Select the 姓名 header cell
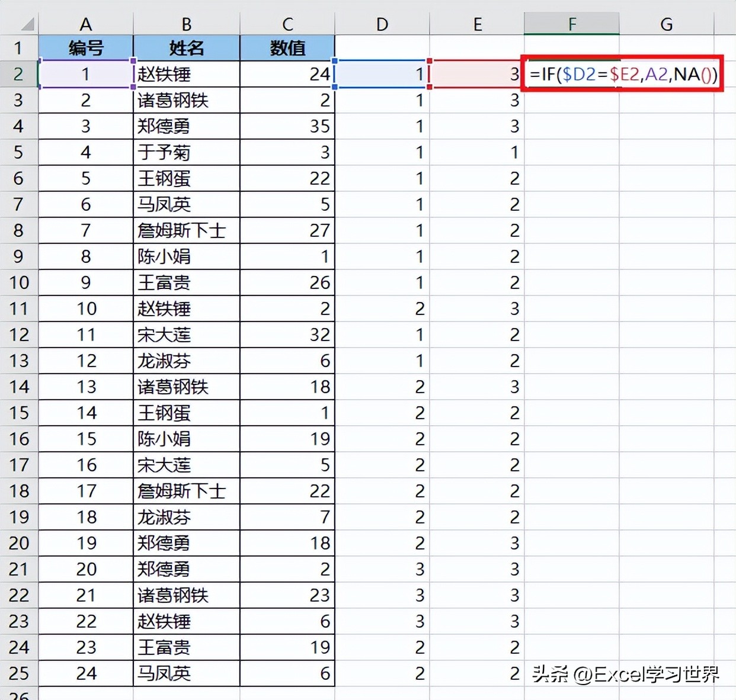Screen dimensions: 736x700 [186, 48]
